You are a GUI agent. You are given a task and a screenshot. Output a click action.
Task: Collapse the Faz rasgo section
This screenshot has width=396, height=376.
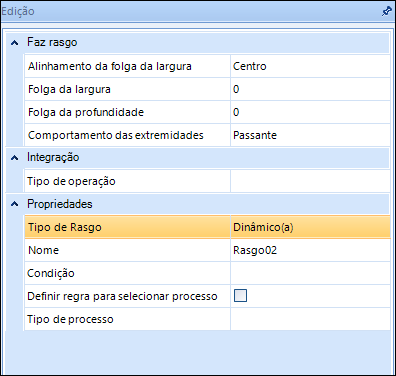[14, 43]
